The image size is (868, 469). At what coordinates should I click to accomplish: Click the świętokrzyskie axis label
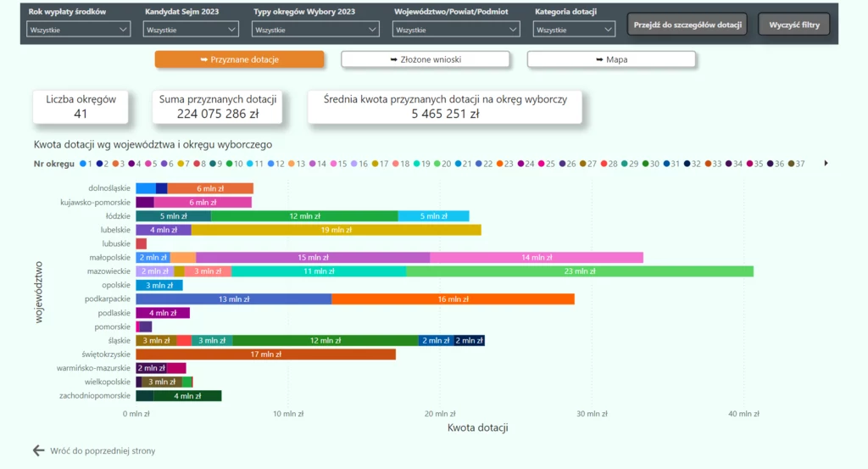pyautogui.click(x=106, y=355)
